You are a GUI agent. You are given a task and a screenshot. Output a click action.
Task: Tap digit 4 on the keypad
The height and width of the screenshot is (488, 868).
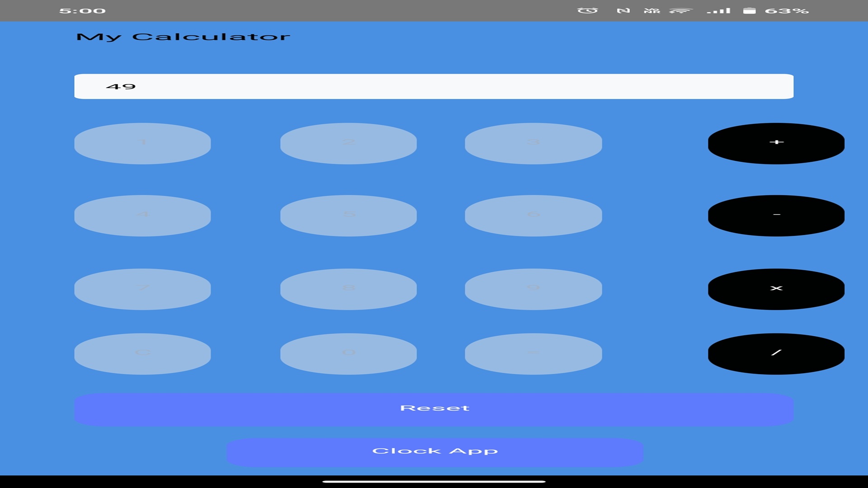click(x=142, y=216)
